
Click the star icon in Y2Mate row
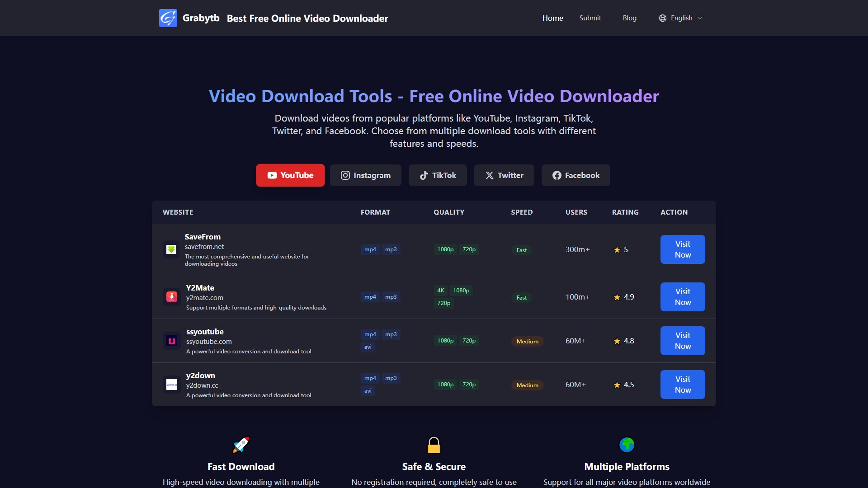coord(617,297)
